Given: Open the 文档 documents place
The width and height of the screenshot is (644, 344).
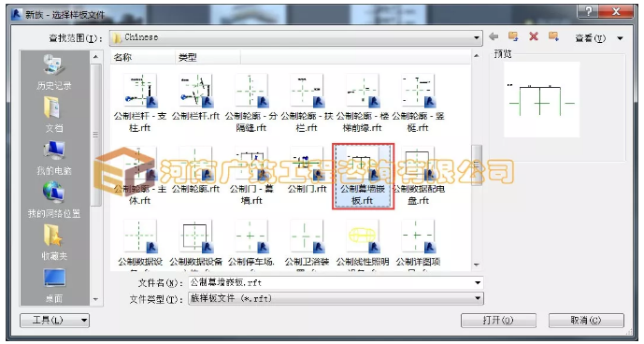Looking at the screenshot, I should coord(54,115).
